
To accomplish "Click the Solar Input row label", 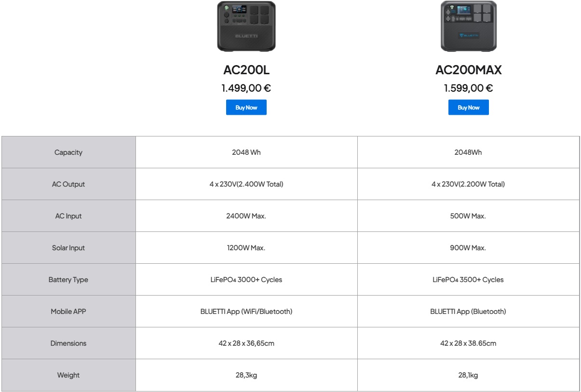I will (68, 248).
